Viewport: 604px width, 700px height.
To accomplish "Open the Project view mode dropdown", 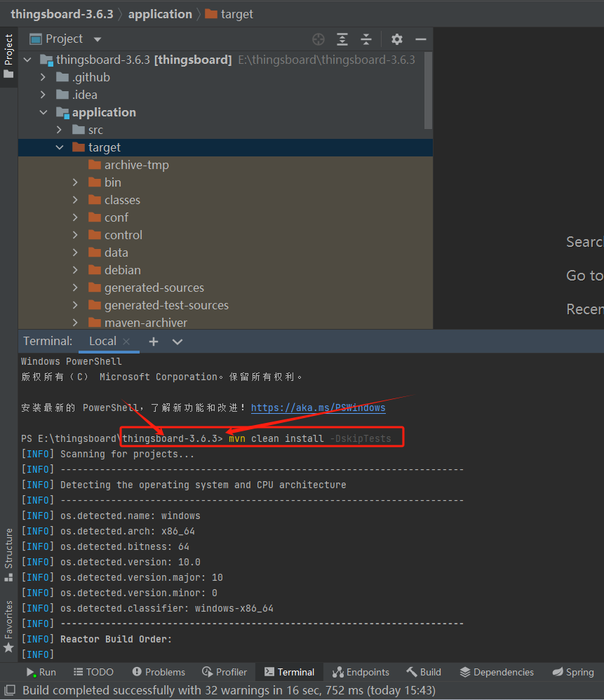I will (x=96, y=39).
